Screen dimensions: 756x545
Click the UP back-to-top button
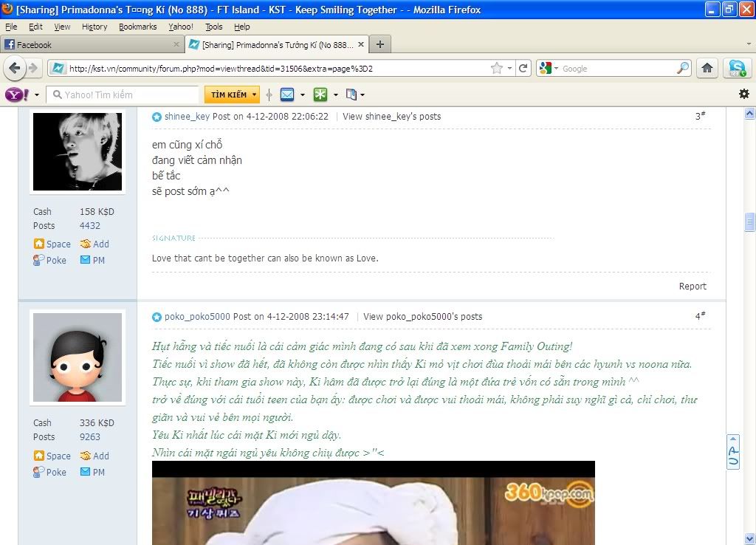733,452
